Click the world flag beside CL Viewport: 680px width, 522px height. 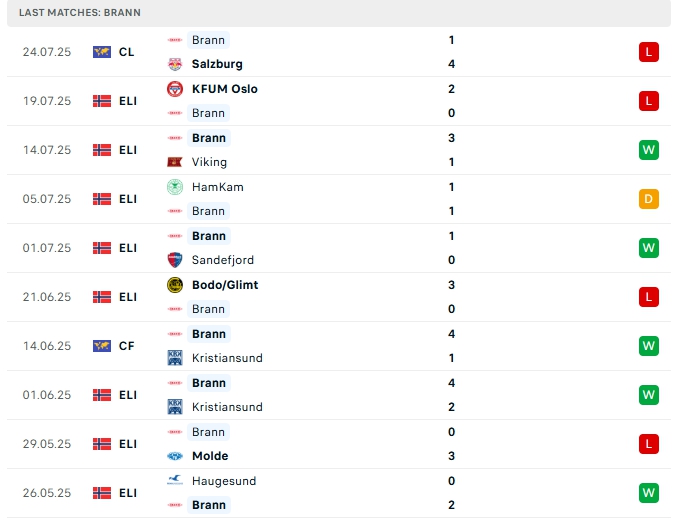click(102, 52)
